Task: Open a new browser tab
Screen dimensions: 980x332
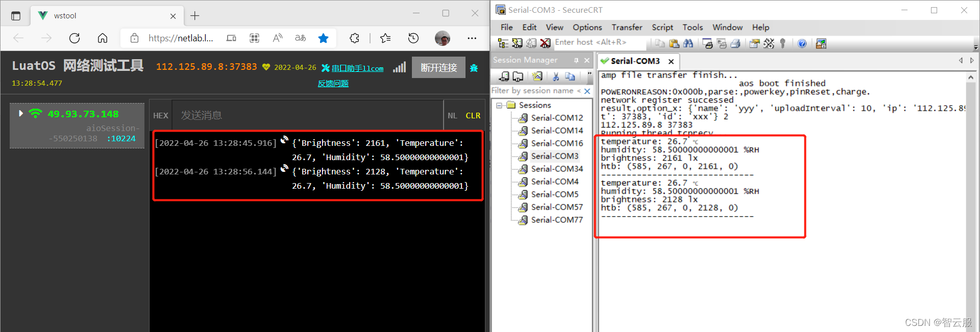Action: coord(195,16)
